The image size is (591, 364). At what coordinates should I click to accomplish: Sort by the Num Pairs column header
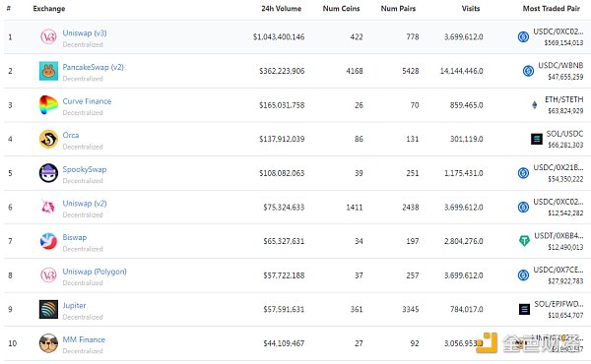point(398,8)
